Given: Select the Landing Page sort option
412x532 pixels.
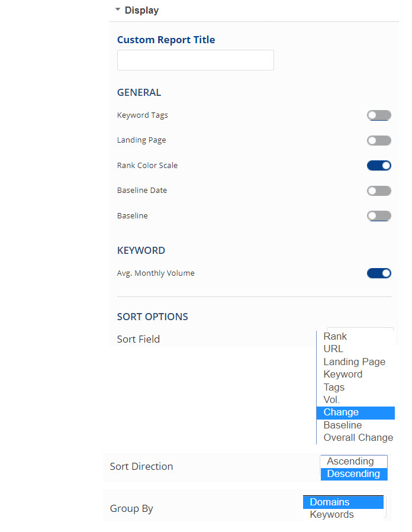Looking at the screenshot, I should click(x=354, y=362).
